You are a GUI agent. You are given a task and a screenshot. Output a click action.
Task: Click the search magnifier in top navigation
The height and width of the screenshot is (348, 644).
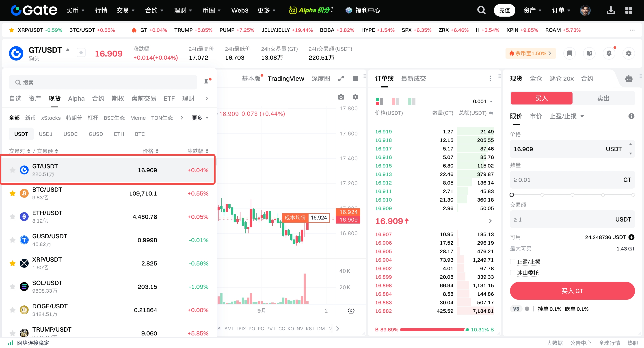pyautogui.click(x=481, y=10)
